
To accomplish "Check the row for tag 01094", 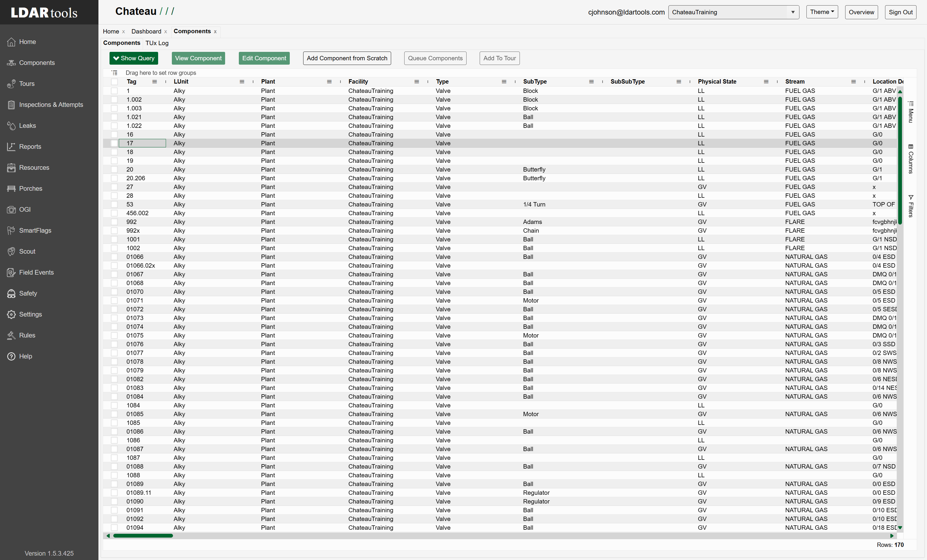I will [114, 528].
